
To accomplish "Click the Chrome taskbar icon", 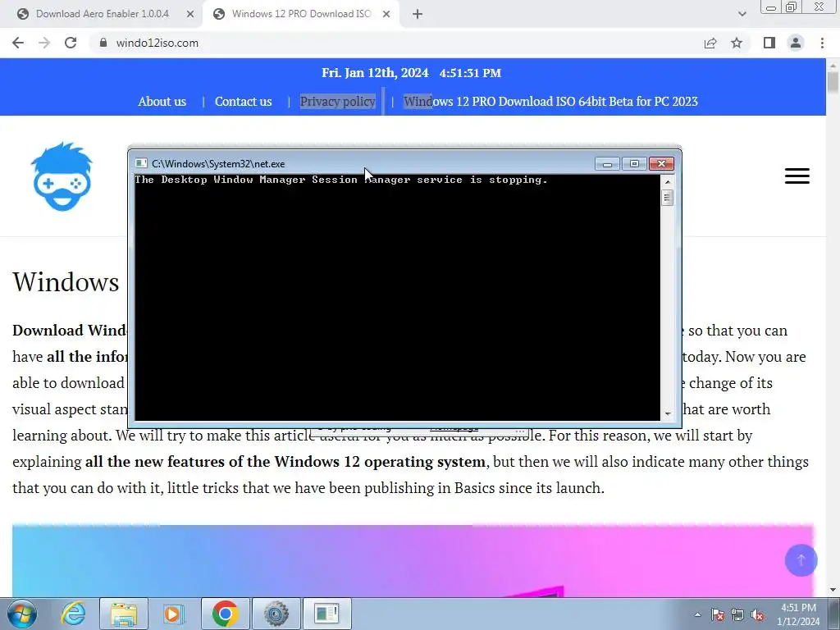I will tap(225, 614).
